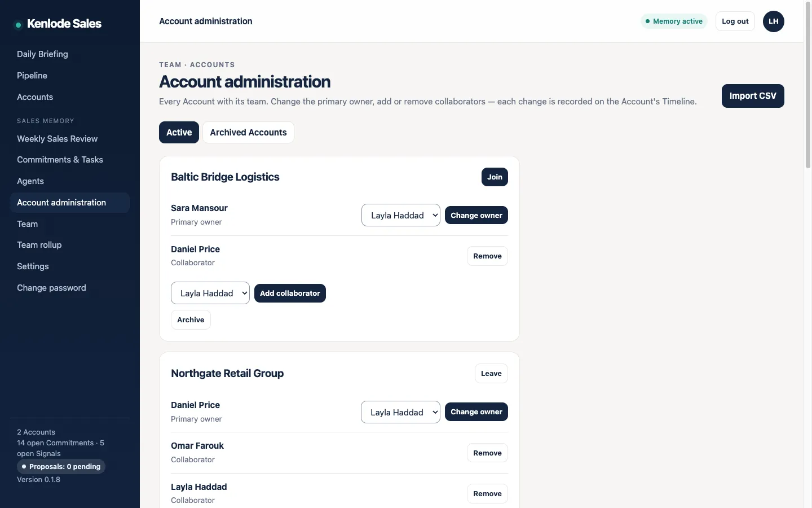812x508 pixels.
Task: Click the Baltic Bridge Logistics heading
Action: (x=225, y=177)
